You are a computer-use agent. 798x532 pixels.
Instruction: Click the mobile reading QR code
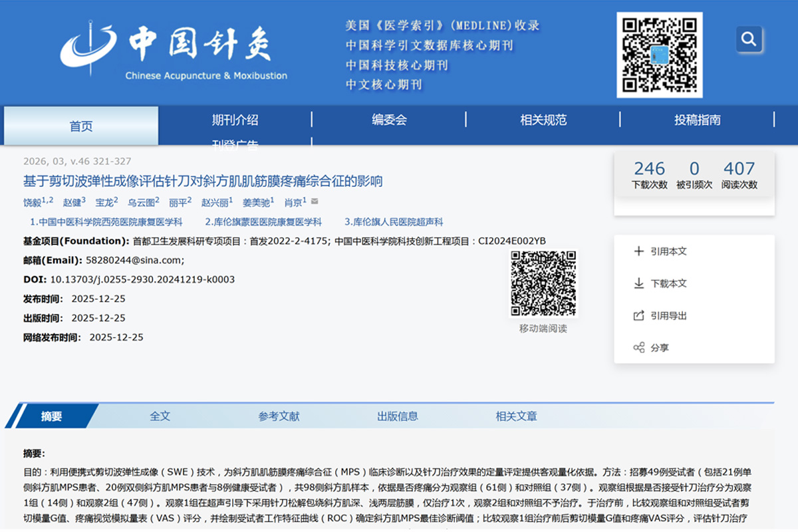pyautogui.click(x=543, y=284)
